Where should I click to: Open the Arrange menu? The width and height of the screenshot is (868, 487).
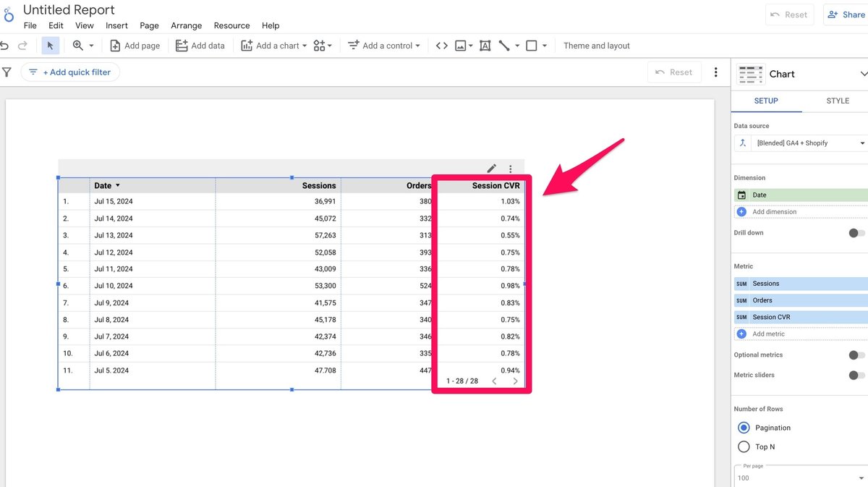[x=187, y=25]
